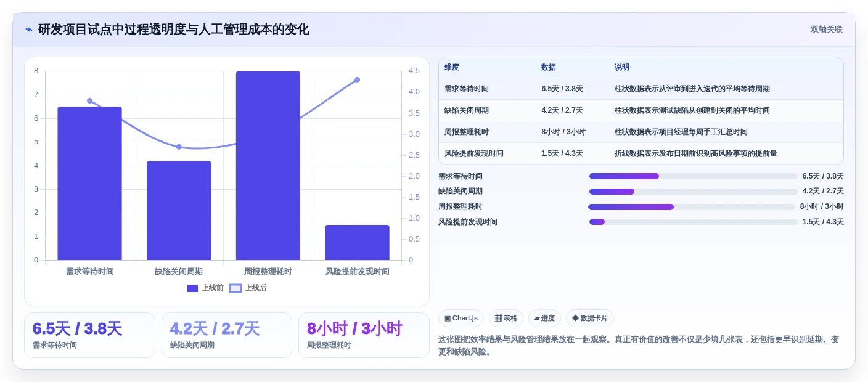
Task: Click the 上线前 legend color box
Action: [x=192, y=288]
